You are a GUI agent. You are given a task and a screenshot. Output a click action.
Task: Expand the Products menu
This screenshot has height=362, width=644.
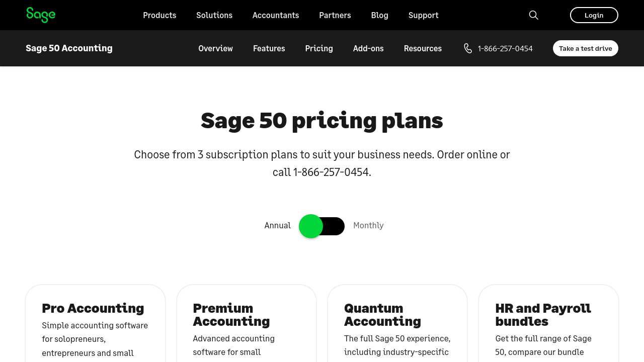pyautogui.click(x=159, y=15)
